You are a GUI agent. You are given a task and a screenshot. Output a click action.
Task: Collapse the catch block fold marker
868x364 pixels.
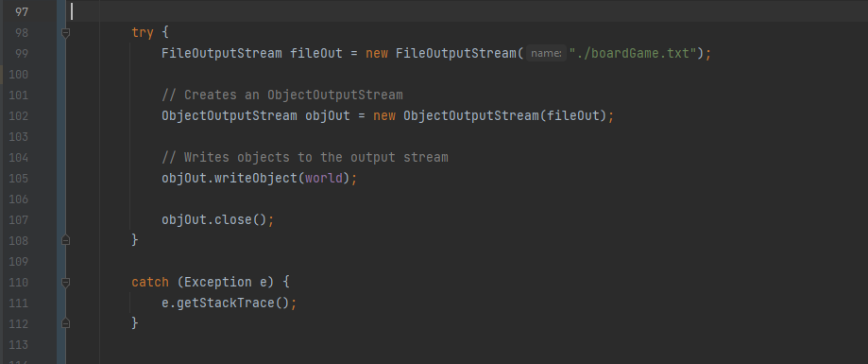(65, 283)
